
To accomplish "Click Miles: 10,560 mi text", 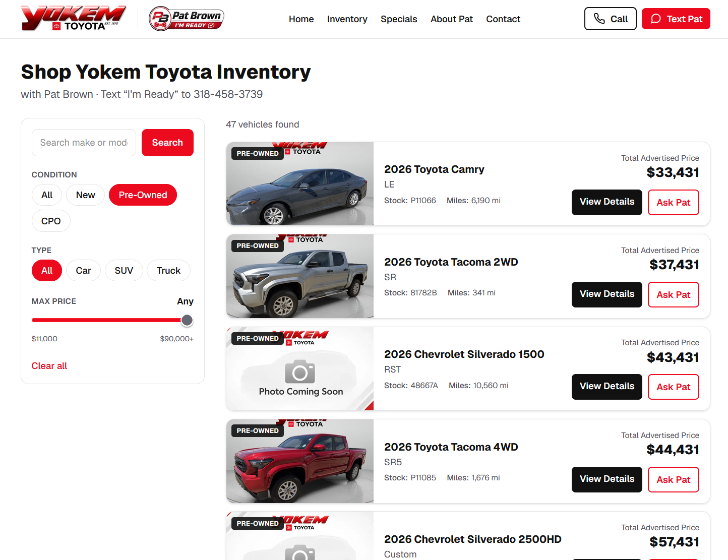I will point(478,386).
